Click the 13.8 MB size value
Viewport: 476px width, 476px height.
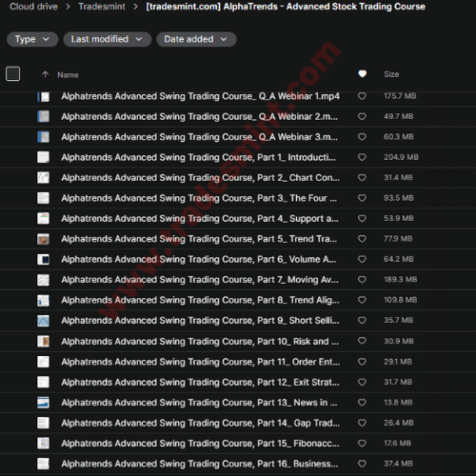pyautogui.click(x=398, y=403)
